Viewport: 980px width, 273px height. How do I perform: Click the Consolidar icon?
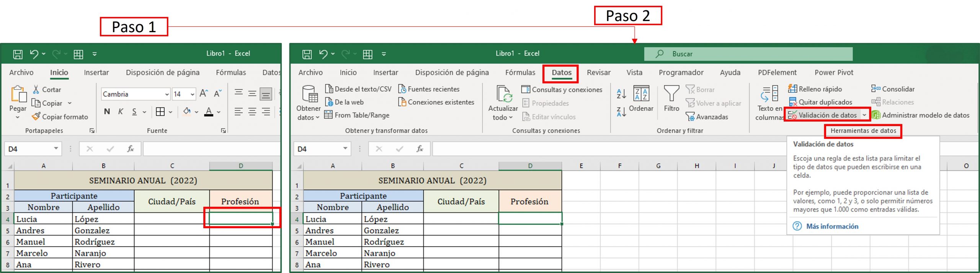pos(876,89)
